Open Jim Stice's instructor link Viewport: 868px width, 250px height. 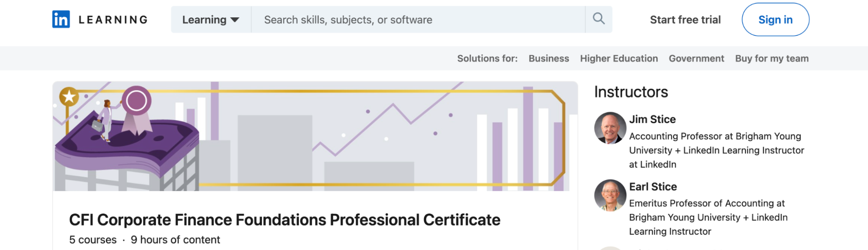pos(652,119)
